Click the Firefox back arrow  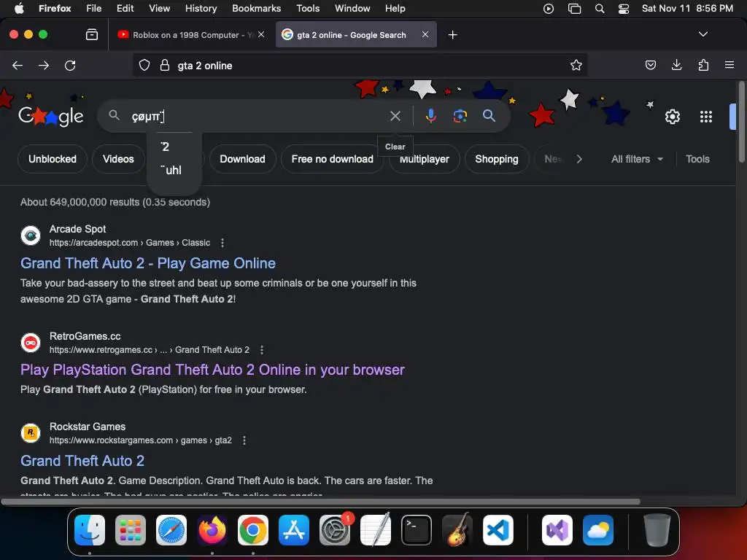coord(18,65)
